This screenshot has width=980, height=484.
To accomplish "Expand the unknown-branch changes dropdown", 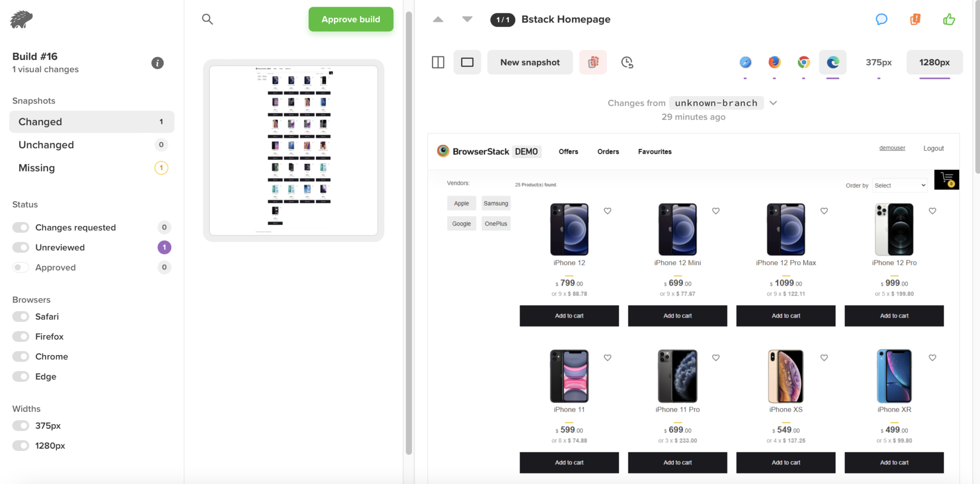I will coord(773,103).
